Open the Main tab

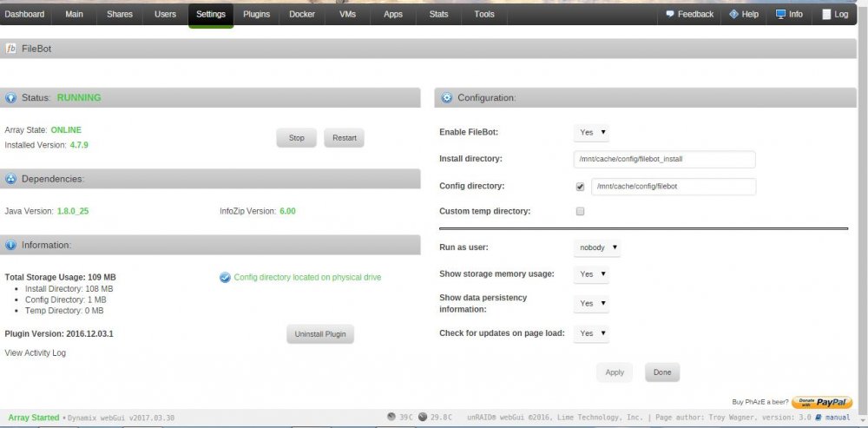click(74, 15)
